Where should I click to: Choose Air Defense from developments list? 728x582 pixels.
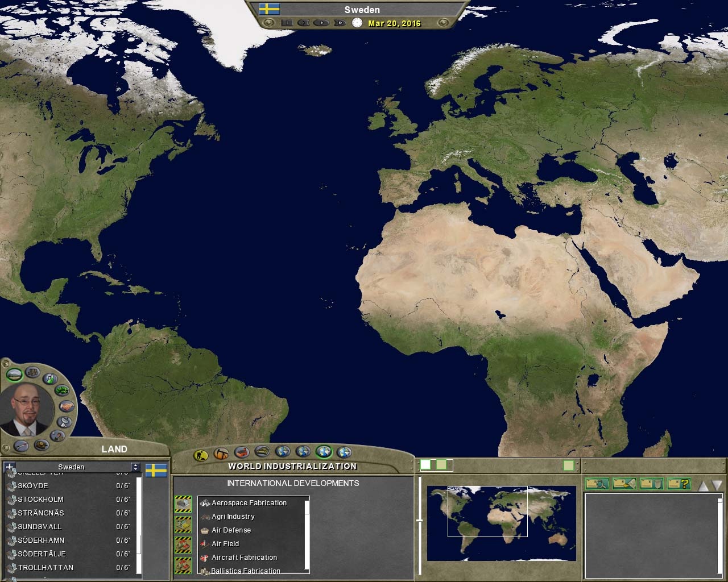pyautogui.click(x=231, y=530)
